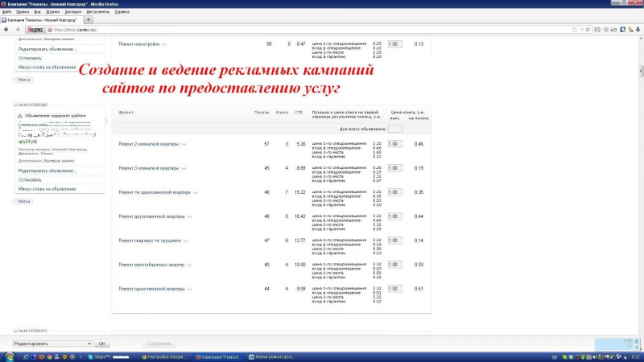Click the upper Метки tag button
The width and height of the screenshot is (644, 362).
(x=24, y=80)
